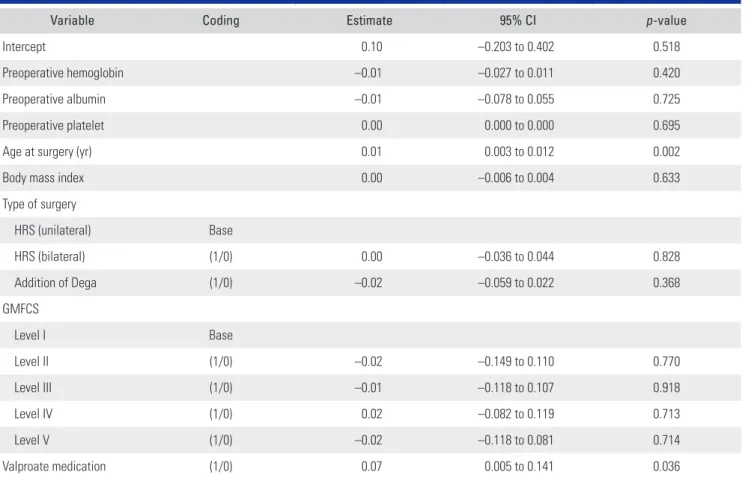Select Valproate coding (1/0)
Screen dimensions: 745x478
click(221, 466)
